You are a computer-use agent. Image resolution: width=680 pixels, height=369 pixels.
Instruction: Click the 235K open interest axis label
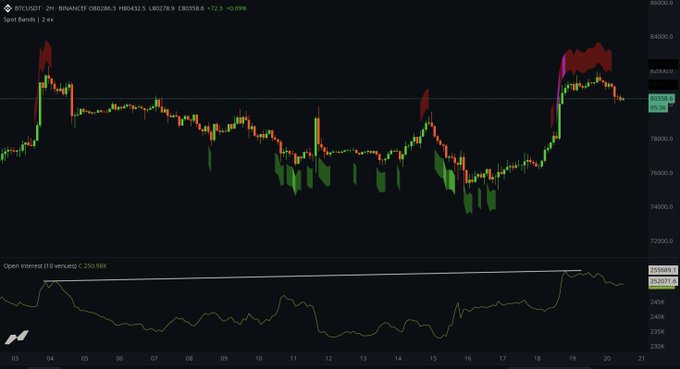657,332
